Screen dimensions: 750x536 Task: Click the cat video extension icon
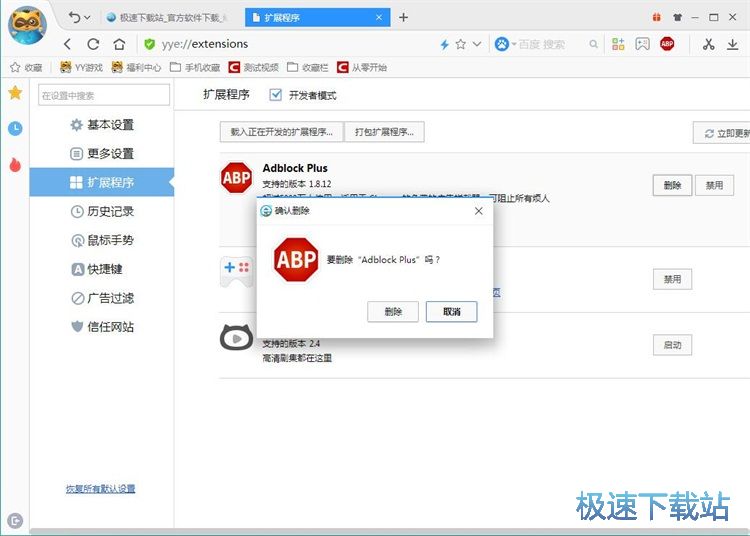click(x=236, y=338)
